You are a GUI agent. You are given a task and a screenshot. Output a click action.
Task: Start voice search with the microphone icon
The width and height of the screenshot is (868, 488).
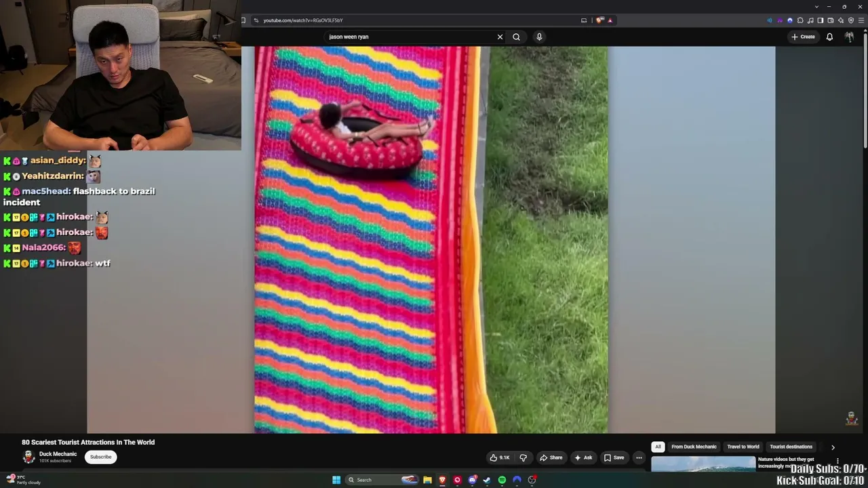coord(539,37)
